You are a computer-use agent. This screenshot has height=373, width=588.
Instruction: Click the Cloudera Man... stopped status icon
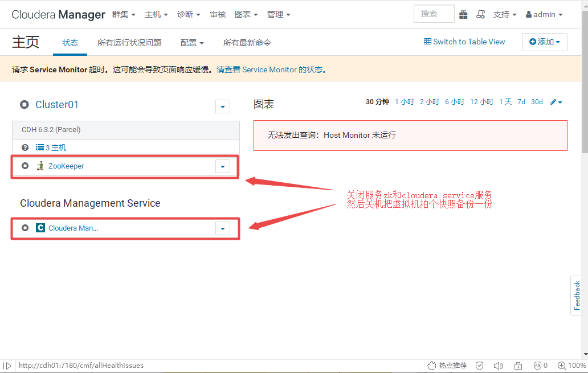(x=25, y=228)
